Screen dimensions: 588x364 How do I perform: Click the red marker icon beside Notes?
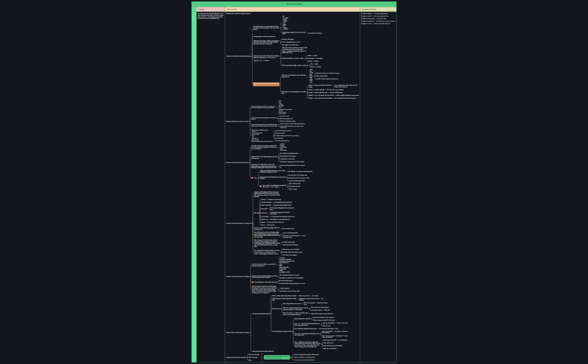pyautogui.click(x=253, y=178)
